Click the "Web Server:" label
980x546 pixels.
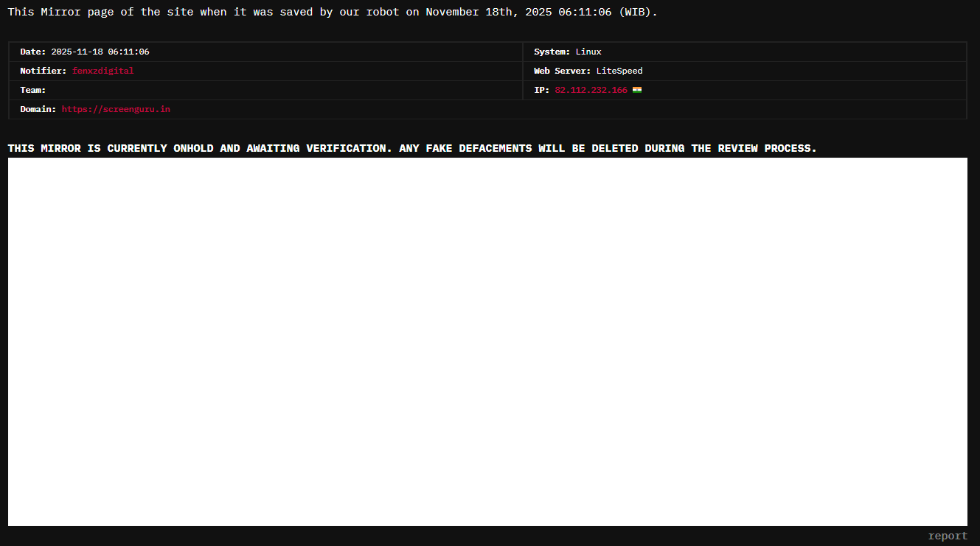(x=562, y=71)
